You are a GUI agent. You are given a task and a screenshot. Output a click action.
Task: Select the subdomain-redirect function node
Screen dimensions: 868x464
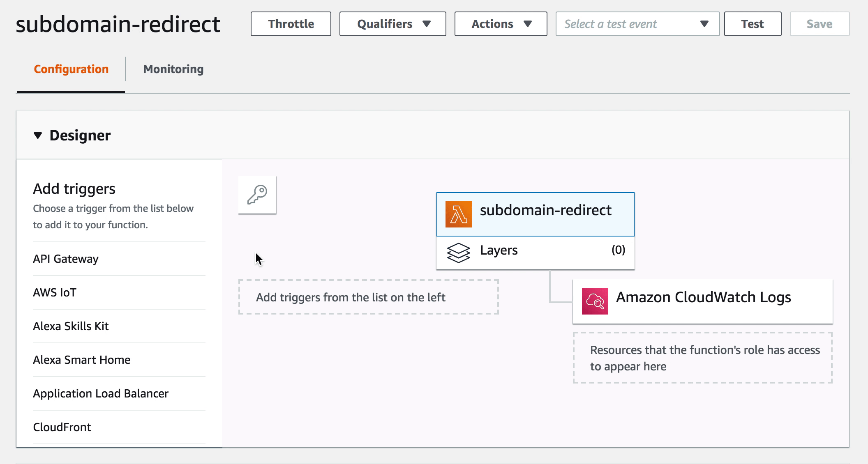(x=536, y=214)
